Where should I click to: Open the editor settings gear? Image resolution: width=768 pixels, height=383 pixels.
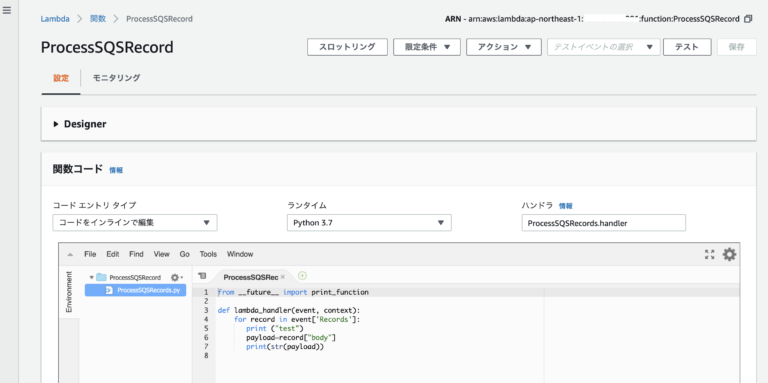(729, 254)
